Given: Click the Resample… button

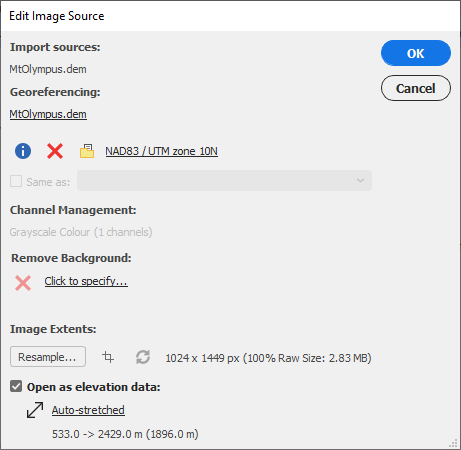Looking at the screenshot, I should (x=48, y=357).
